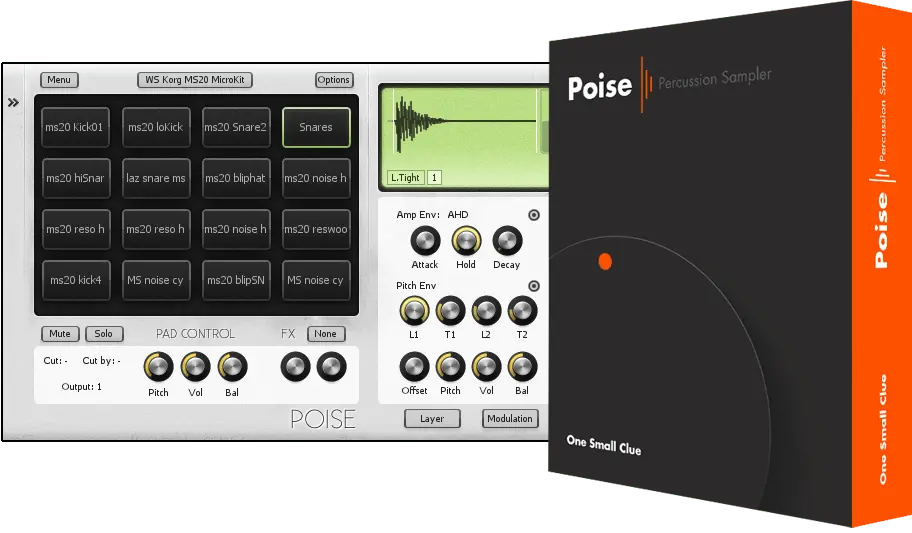Change the Output: 1 assignment
The width and height of the screenshot is (912, 533).
point(81,387)
